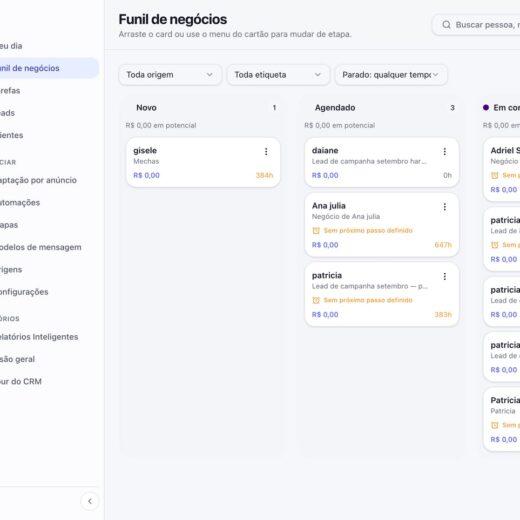
Task: Open the Parado: qualquer tempo dropdown
Action: [391, 75]
